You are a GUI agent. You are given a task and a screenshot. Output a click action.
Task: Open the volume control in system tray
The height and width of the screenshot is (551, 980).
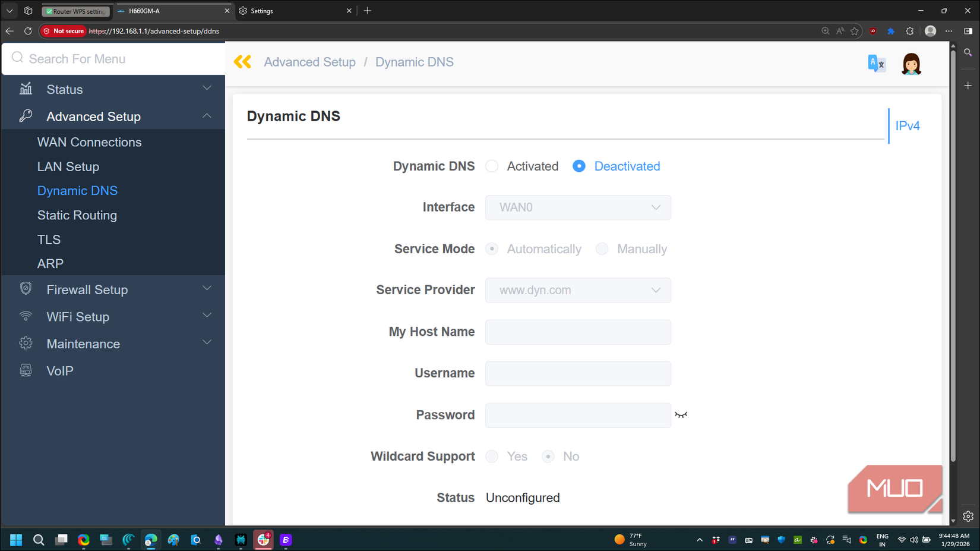click(915, 540)
